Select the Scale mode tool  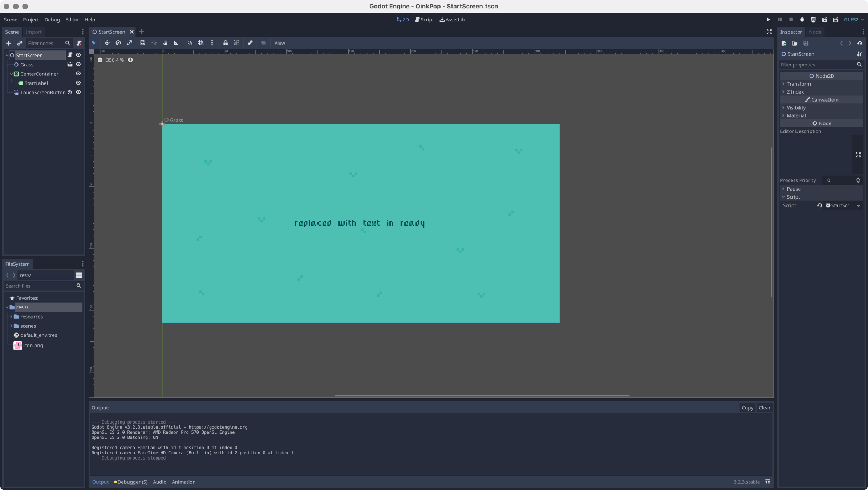click(x=129, y=43)
